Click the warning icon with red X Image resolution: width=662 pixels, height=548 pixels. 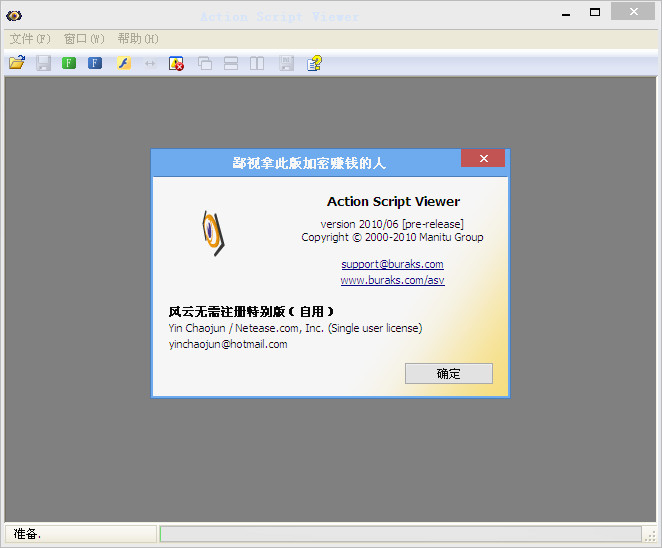coord(176,64)
